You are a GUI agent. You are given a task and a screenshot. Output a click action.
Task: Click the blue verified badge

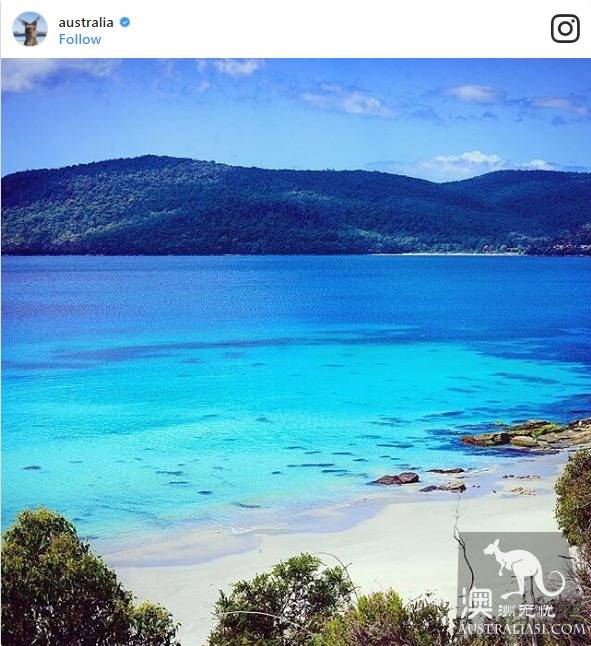point(125,22)
